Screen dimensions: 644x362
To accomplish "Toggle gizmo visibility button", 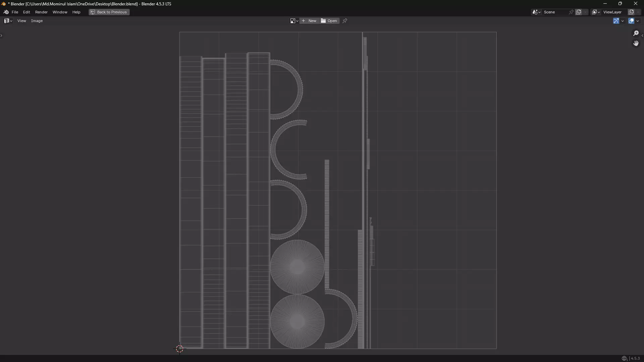I will pyautogui.click(x=616, y=21).
